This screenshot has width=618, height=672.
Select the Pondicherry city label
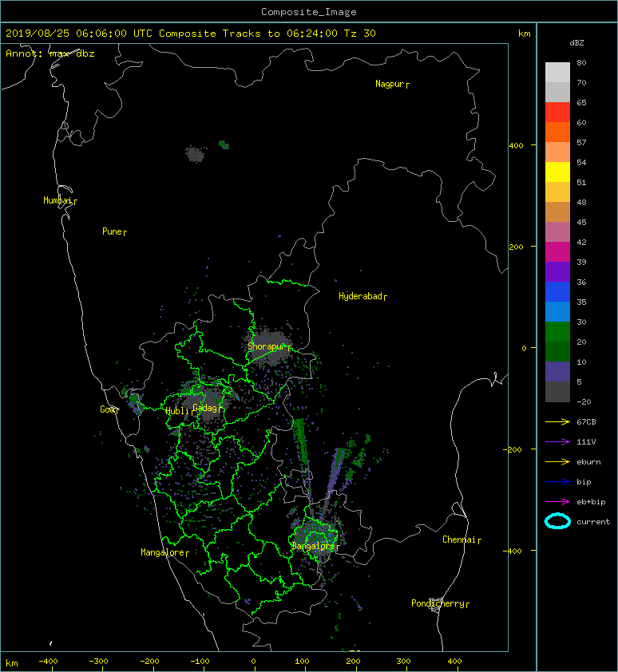click(440, 603)
